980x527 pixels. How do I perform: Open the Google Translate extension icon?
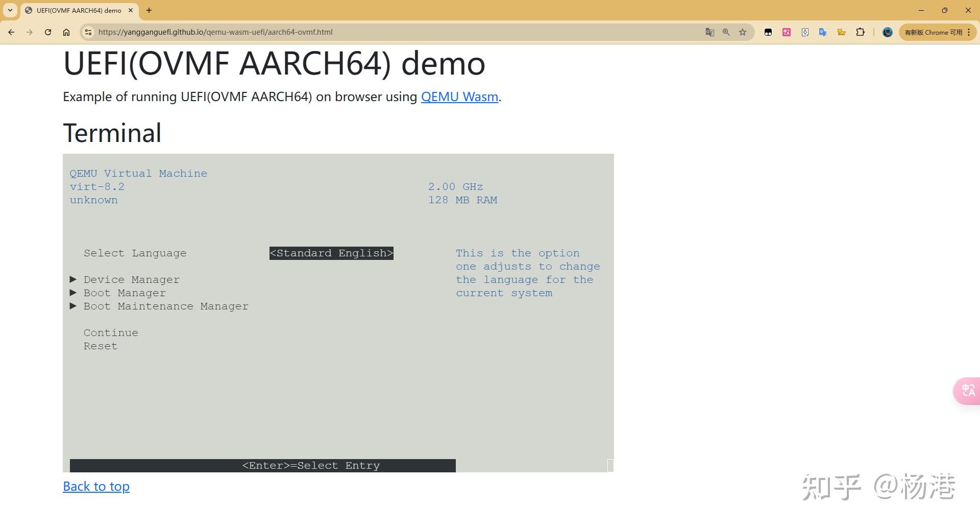pos(823,32)
